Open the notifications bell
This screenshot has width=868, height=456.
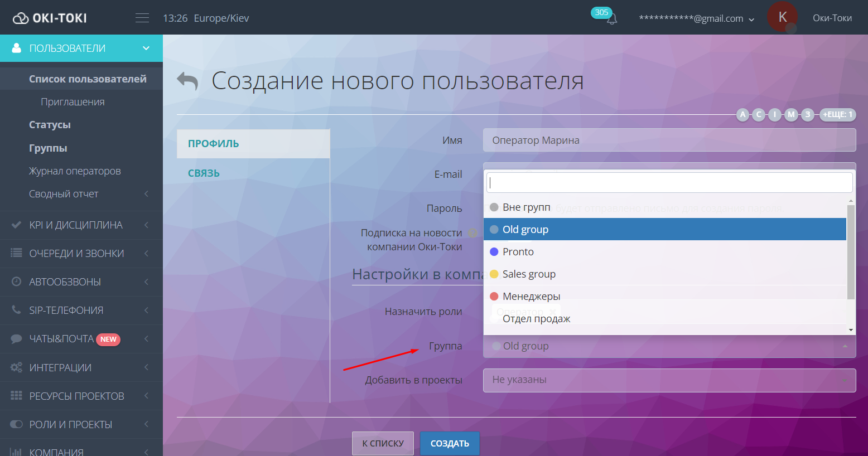pyautogui.click(x=612, y=20)
